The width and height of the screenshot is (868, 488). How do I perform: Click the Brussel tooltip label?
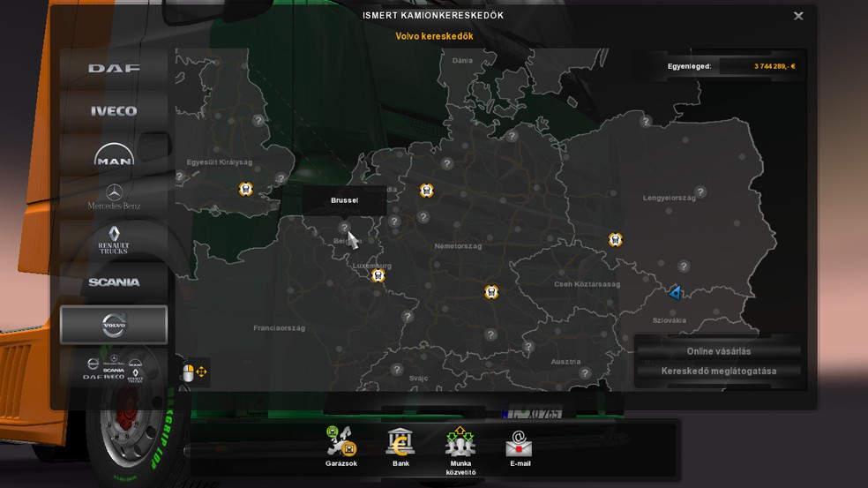(344, 200)
